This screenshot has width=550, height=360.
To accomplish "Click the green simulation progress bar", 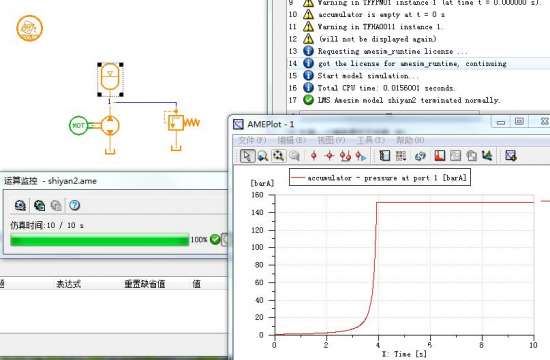I will pyautogui.click(x=100, y=240).
